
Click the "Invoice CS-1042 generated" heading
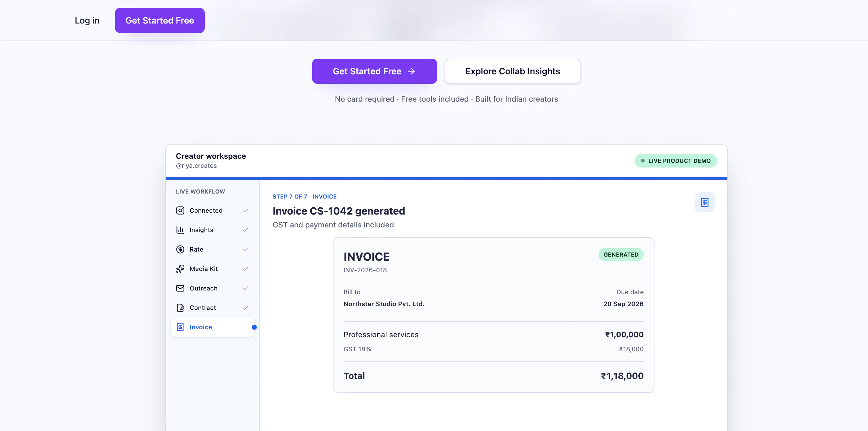[x=339, y=211]
